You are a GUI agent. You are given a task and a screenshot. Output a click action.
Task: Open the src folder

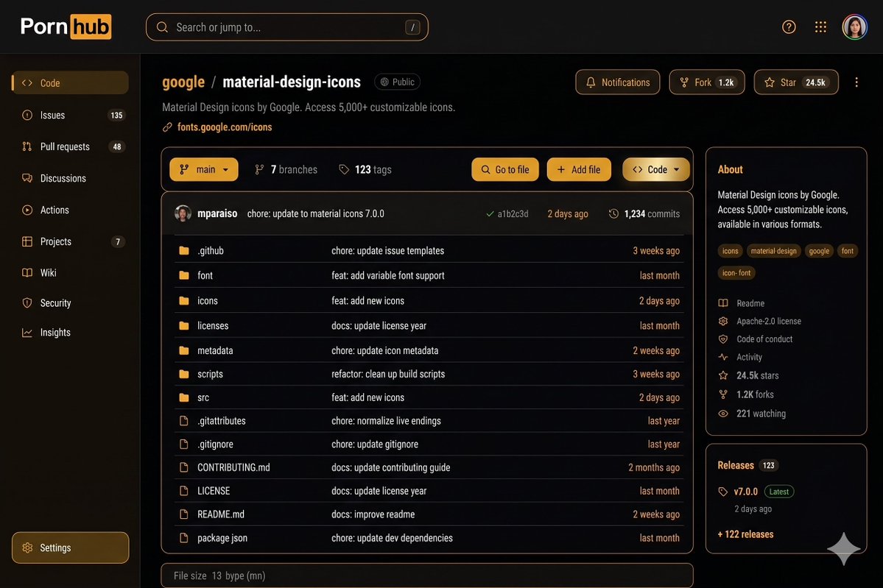point(203,397)
